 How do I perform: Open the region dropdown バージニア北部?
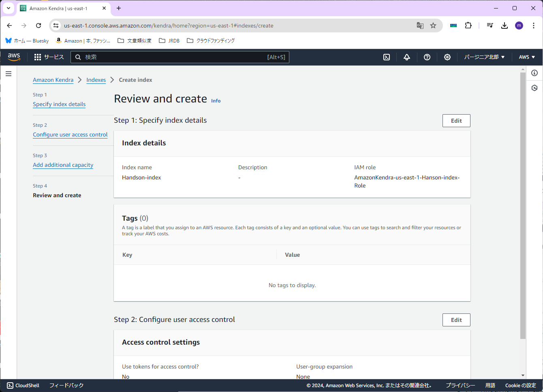[x=484, y=57]
